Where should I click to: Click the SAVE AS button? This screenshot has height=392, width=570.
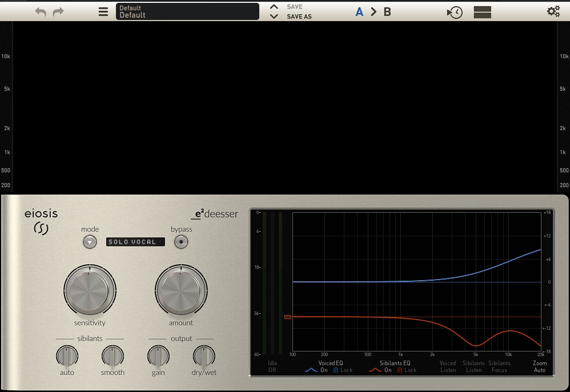point(299,17)
